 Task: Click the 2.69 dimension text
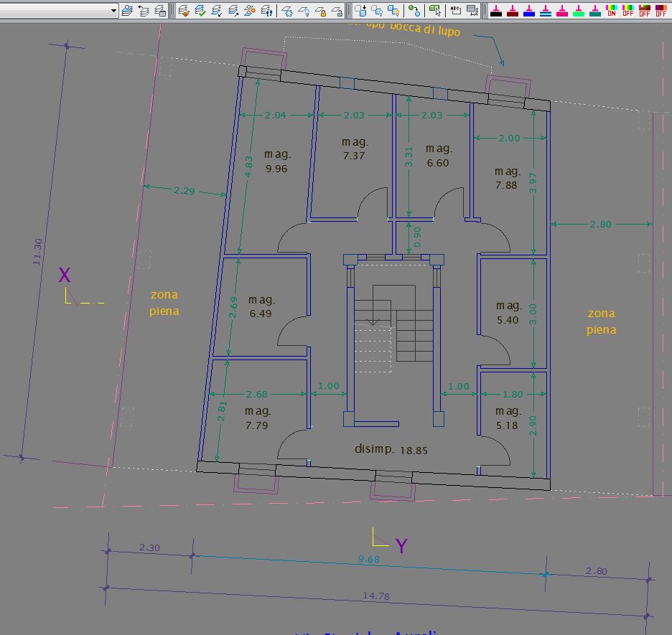click(233, 307)
